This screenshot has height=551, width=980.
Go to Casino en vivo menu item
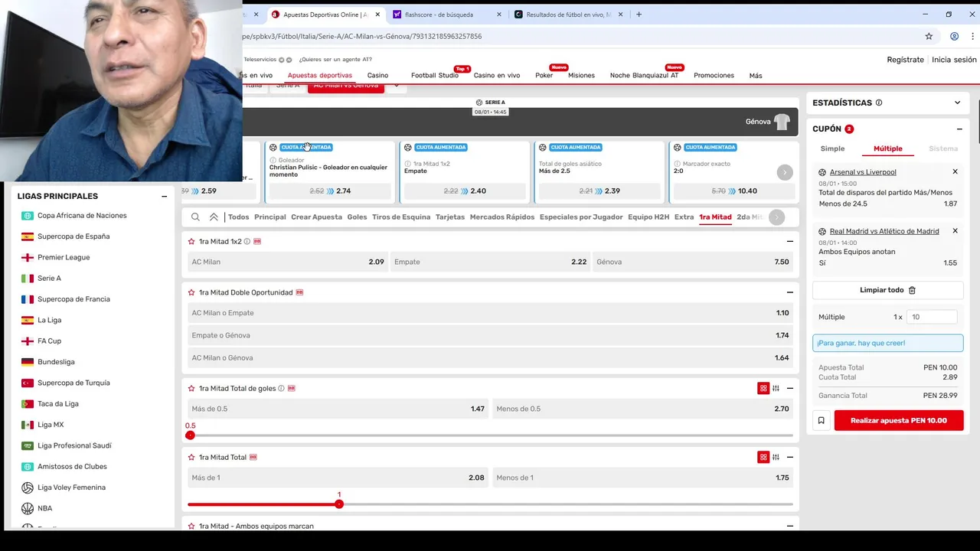497,76
